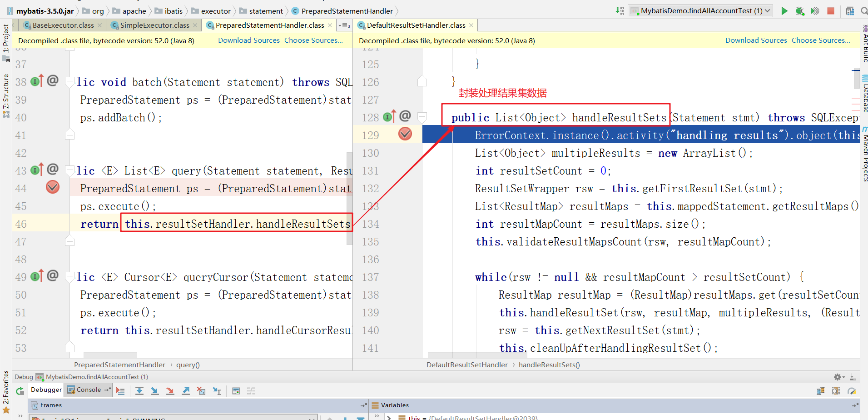Image resolution: width=868 pixels, height=420 pixels.
Task: Open the thread selector dropdown in Frames
Action: point(312,418)
